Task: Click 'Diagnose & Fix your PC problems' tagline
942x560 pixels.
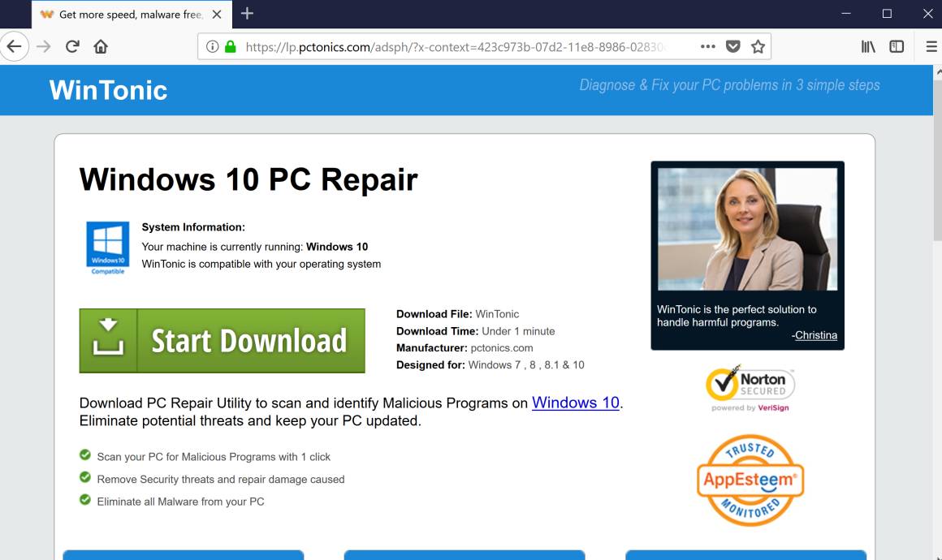Action: 729,85
